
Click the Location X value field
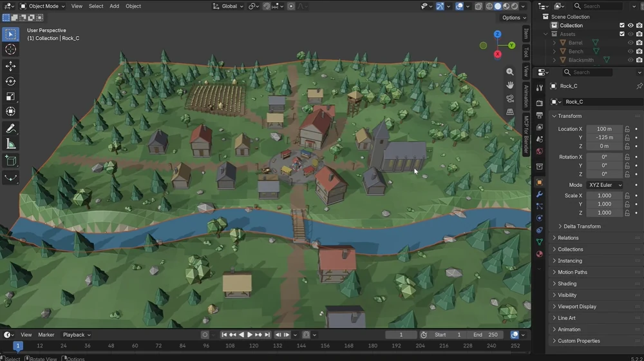pyautogui.click(x=604, y=129)
